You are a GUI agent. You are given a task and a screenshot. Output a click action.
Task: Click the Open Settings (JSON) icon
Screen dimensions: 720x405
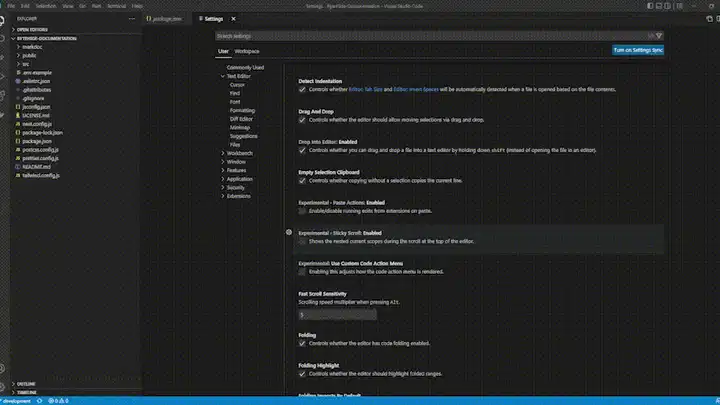709,19
